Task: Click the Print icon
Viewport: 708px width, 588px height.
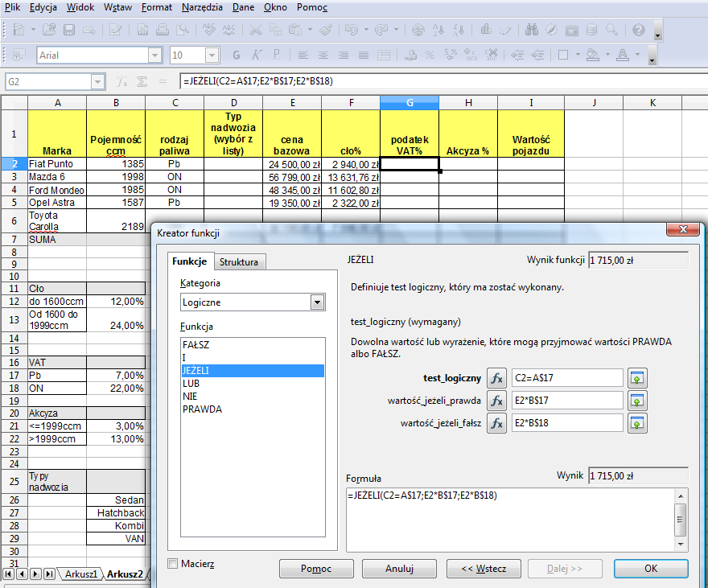Action: (x=162, y=30)
